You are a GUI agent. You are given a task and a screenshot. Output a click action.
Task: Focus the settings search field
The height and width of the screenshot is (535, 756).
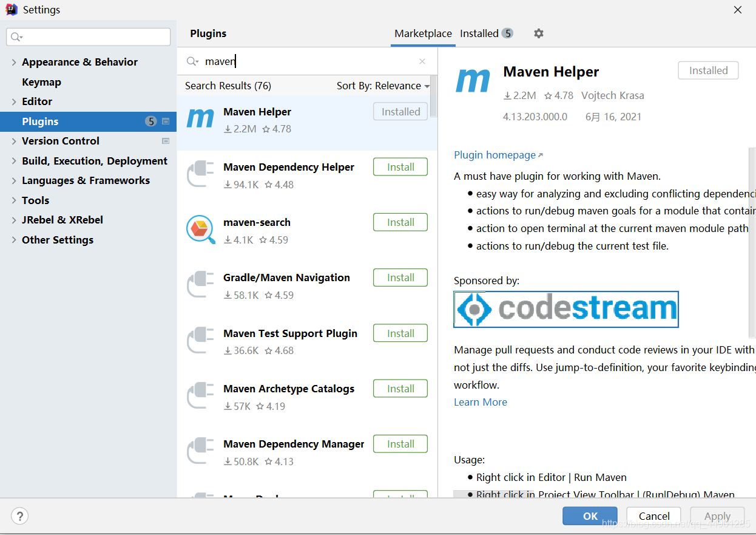89,37
